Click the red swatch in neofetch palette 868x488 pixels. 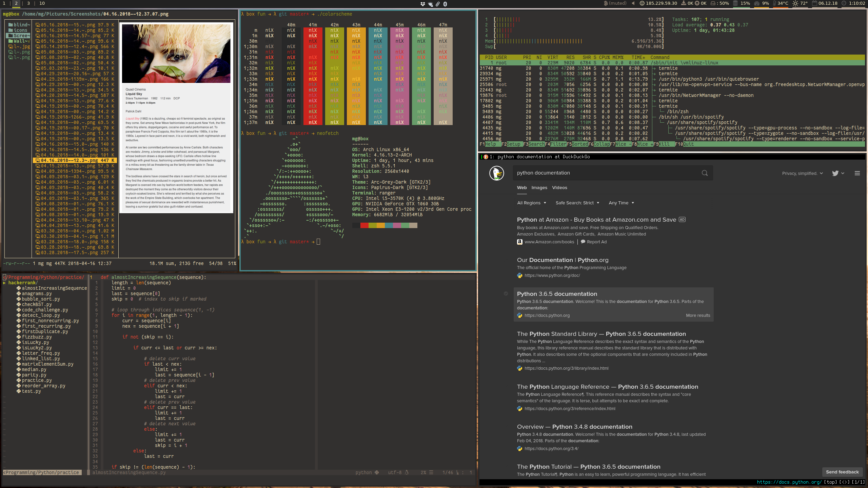(364, 226)
